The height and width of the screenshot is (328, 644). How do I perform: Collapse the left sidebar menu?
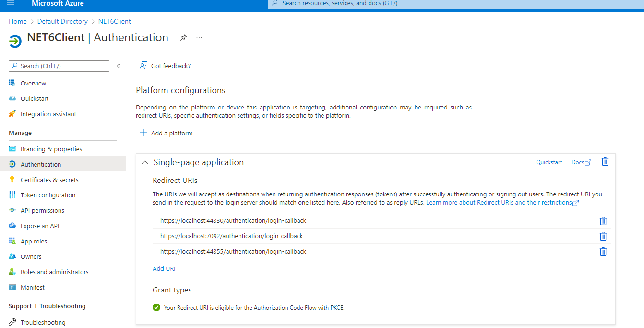[119, 66]
